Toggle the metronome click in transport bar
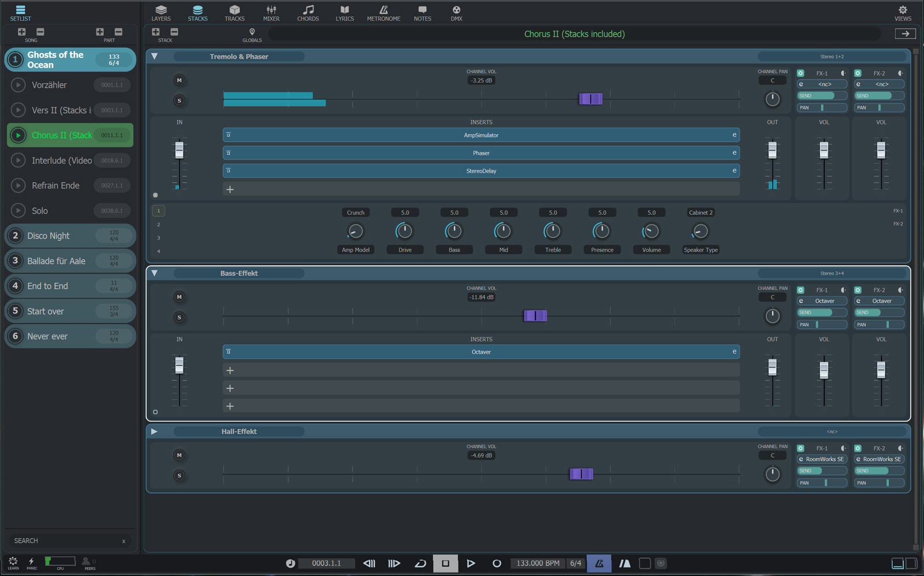This screenshot has width=924, height=576. click(x=599, y=563)
